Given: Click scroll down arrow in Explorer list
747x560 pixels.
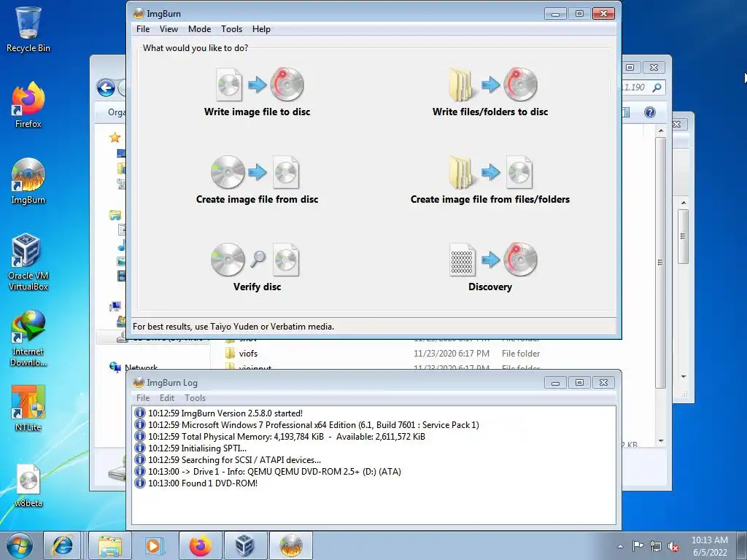Looking at the screenshot, I should (x=661, y=441).
